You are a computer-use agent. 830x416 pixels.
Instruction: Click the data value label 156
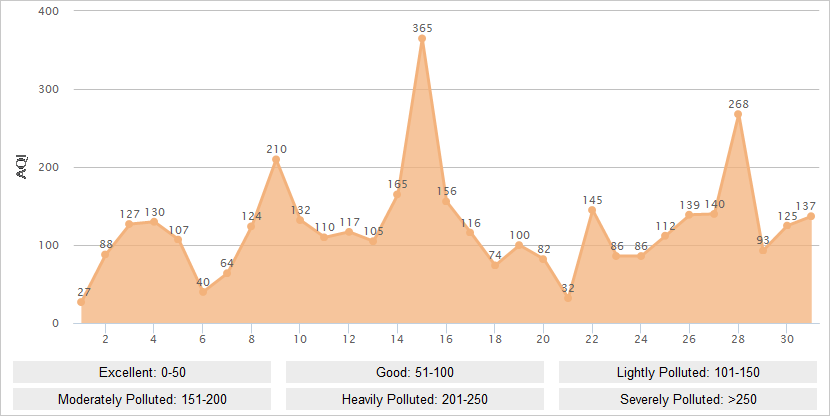pyautogui.click(x=447, y=191)
